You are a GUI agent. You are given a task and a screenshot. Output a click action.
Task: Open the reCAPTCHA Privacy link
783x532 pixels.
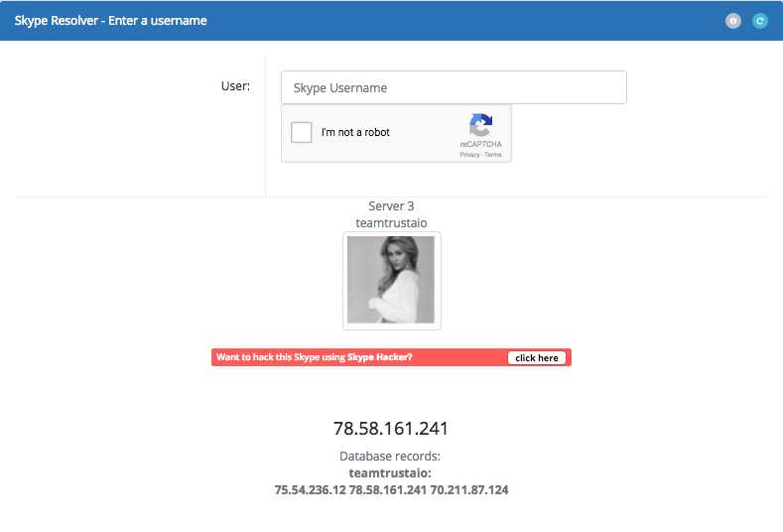(469, 155)
